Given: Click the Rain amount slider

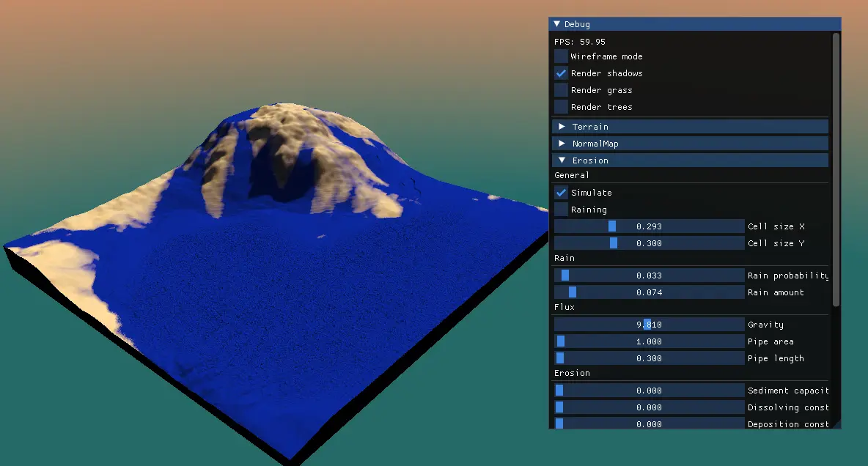Looking at the screenshot, I should click(x=649, y=292).
